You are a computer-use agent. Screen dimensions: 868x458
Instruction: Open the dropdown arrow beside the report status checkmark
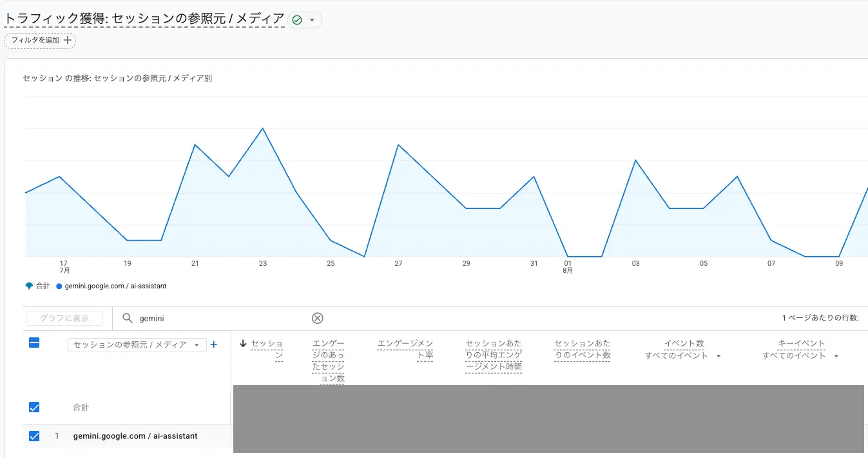coord(312,20)
